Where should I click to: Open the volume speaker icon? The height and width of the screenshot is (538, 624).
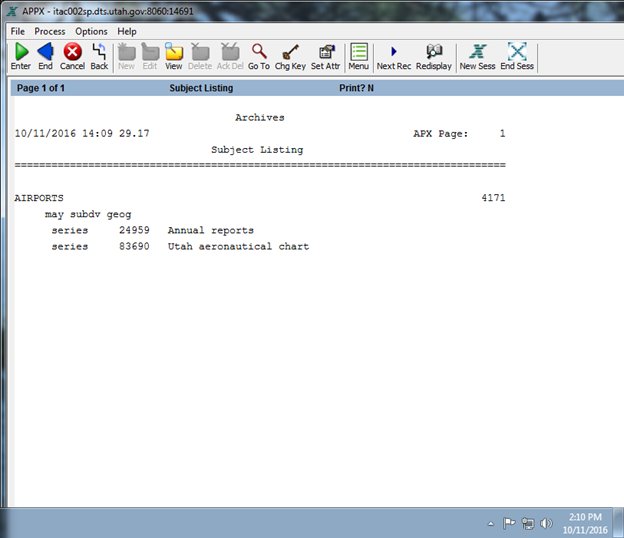(x=546, y=523)
